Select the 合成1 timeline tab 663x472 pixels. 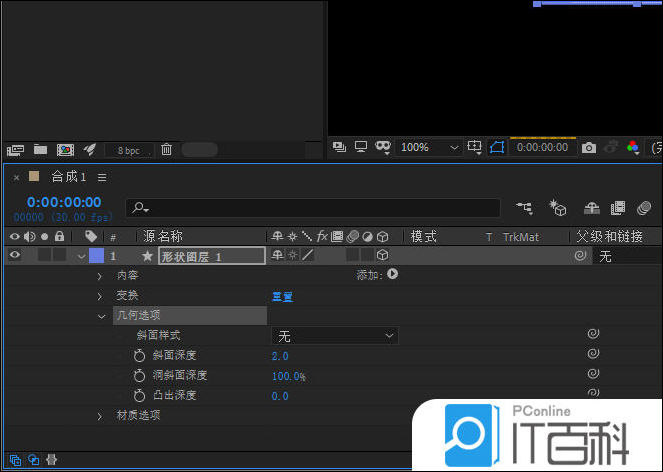[69, 177]
